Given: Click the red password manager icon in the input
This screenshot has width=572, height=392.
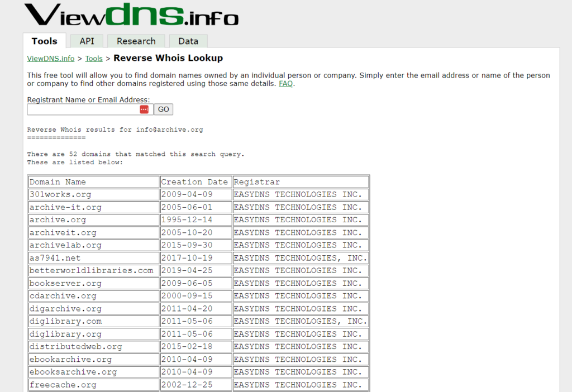Looking at the screenshot, I should [144, 109].
